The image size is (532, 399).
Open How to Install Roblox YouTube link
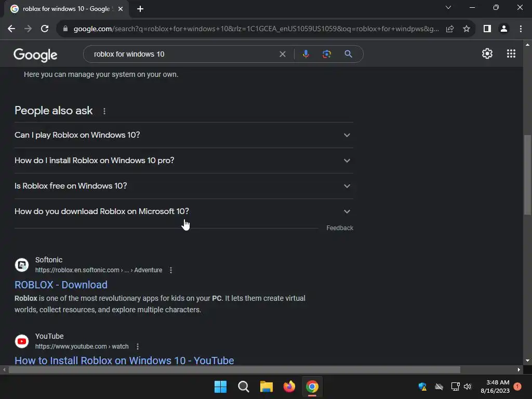tap(124, 361)
